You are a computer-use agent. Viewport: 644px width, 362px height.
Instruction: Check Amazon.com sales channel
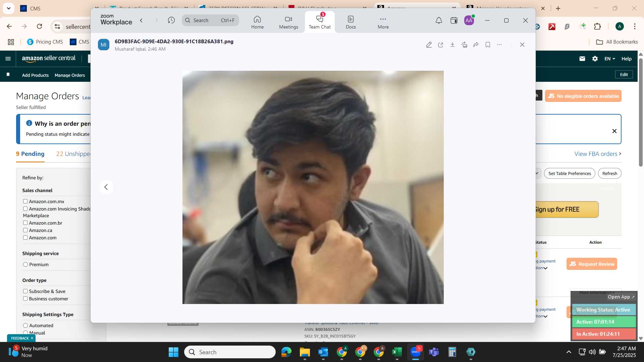25,237
